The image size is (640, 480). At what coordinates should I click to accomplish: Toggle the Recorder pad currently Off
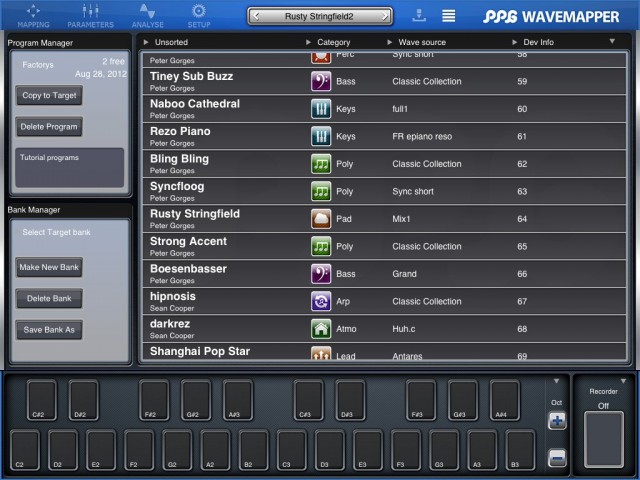(602, 441)
